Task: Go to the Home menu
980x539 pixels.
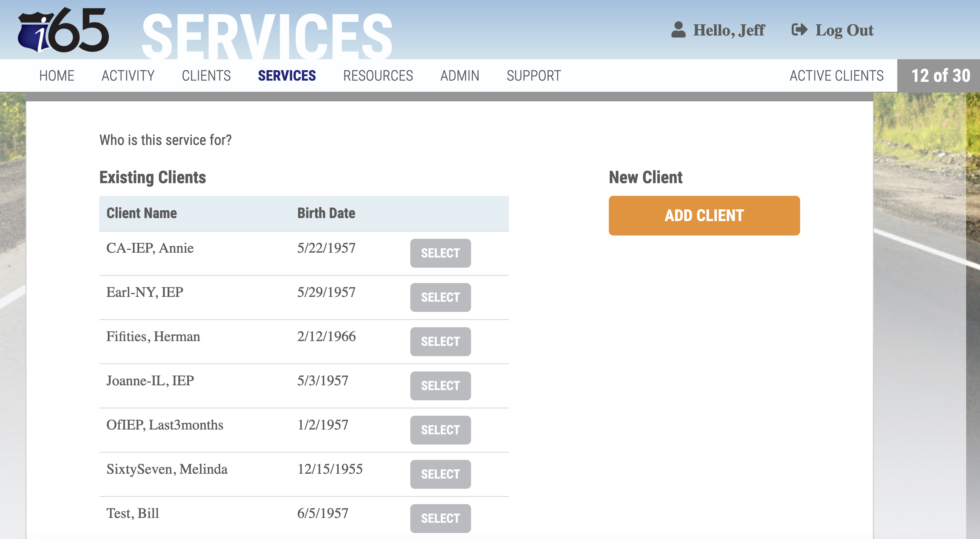Action: click(57, 76)
